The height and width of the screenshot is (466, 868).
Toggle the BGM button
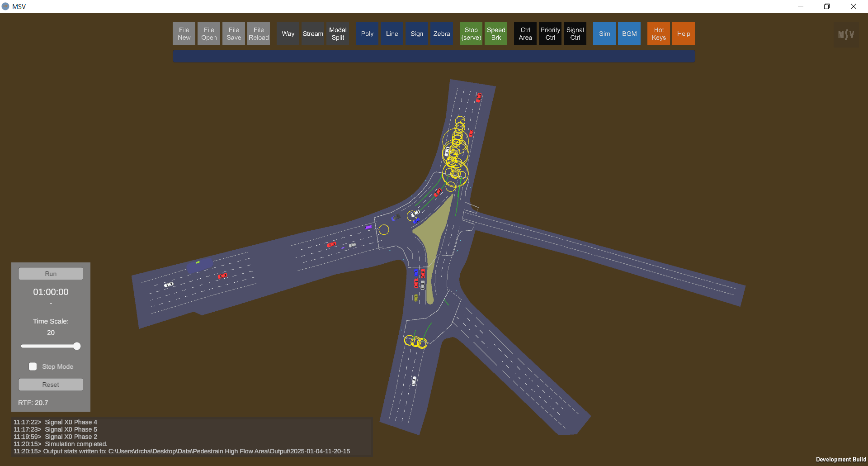point(629,34)
